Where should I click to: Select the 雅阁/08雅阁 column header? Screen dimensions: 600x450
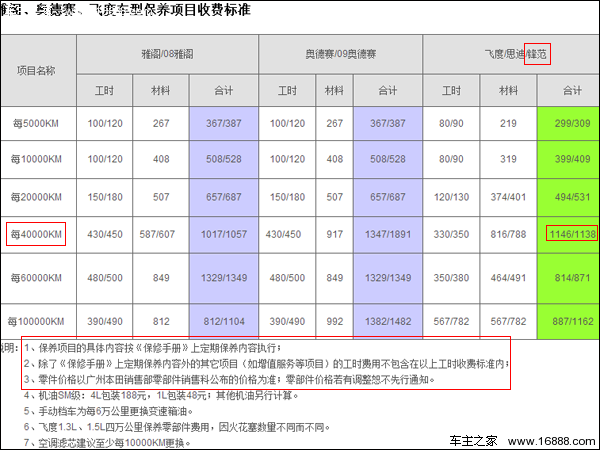pos(177,51)
